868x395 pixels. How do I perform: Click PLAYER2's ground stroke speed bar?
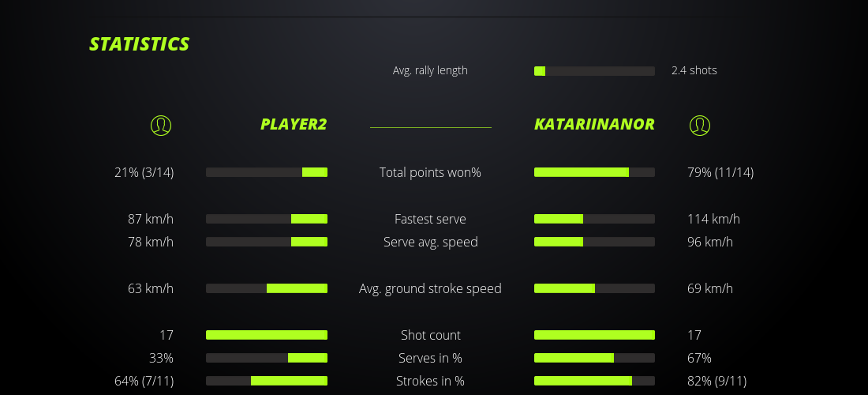click(x=267, y=288)
